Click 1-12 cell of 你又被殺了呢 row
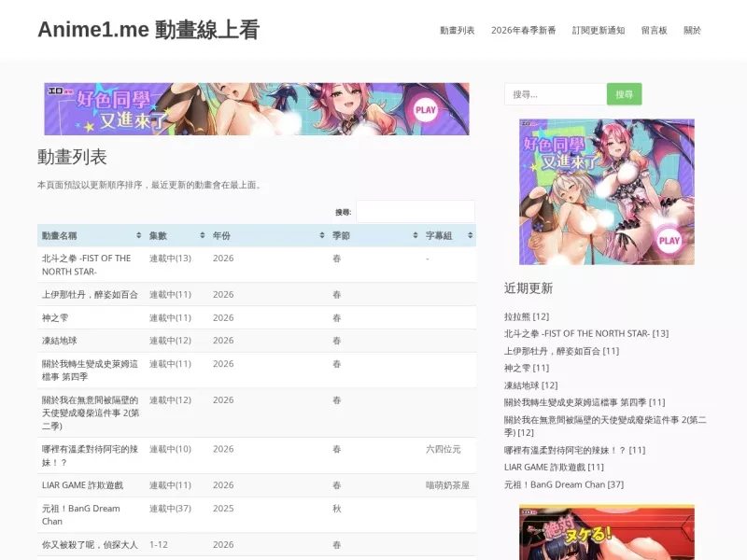The image size is (747, 560). [x=158, y=544]
